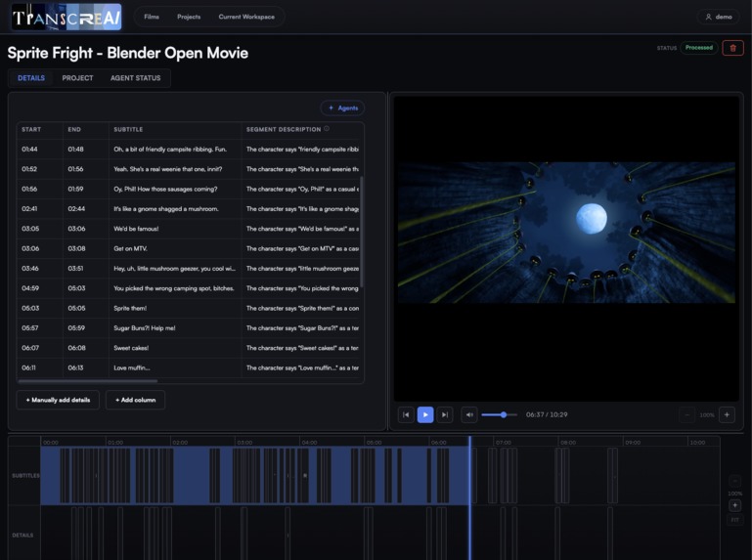Select subtitle 'Sugar Buns?! Help me!'
The image size is (752, 560).
pyautogui.click(x=145, y=328)
